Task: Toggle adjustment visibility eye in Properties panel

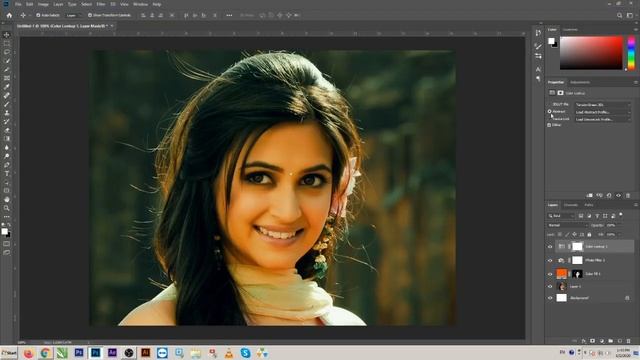Action: click(618, 196)
